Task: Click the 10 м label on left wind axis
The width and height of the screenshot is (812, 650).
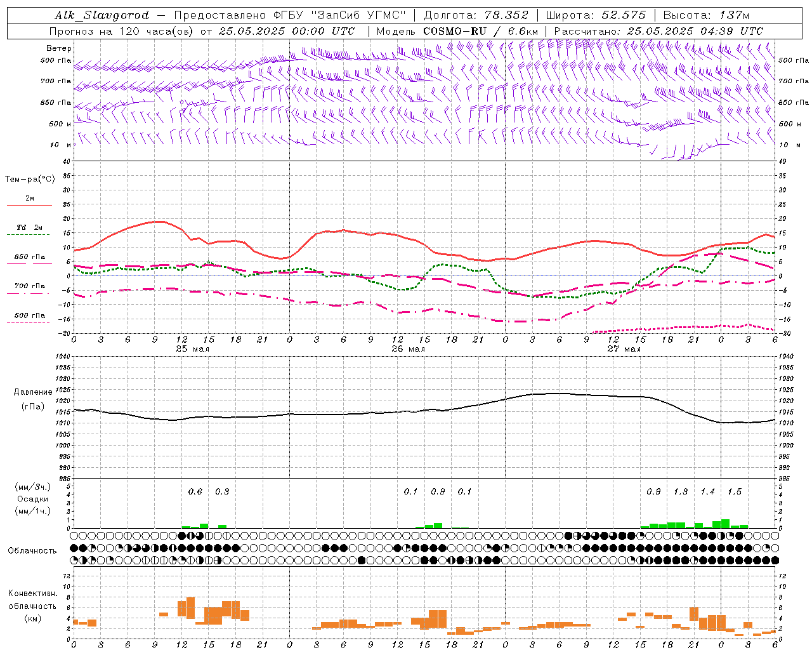Action: coord(60,145)
